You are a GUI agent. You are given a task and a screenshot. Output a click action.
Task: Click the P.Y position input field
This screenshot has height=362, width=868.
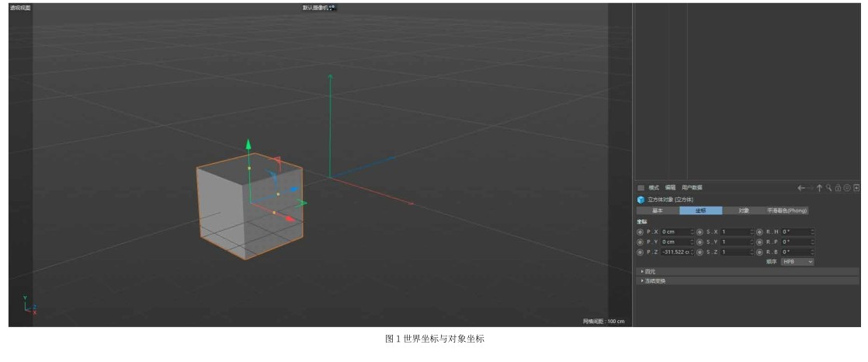(674, 242)
